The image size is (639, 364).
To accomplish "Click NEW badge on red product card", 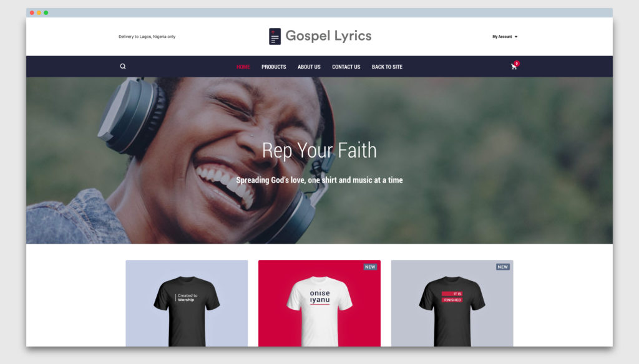I will pos(370,267).
